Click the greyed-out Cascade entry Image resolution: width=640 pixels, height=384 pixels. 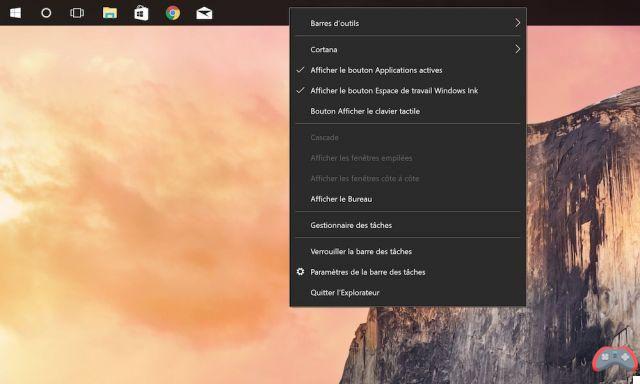408,138
